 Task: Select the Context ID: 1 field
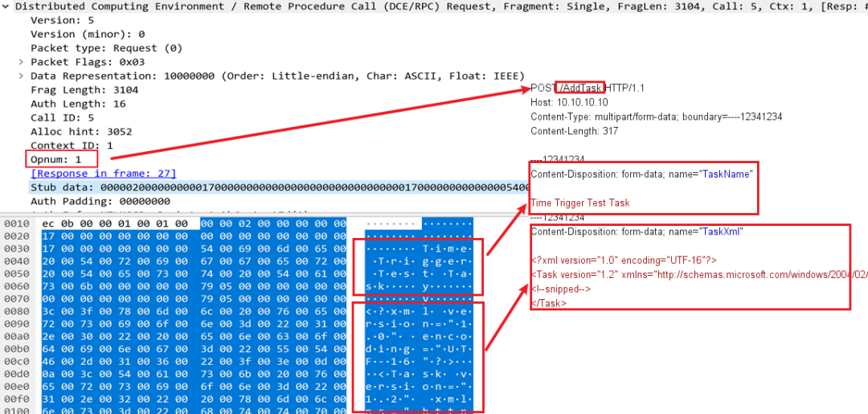(72, 146)
